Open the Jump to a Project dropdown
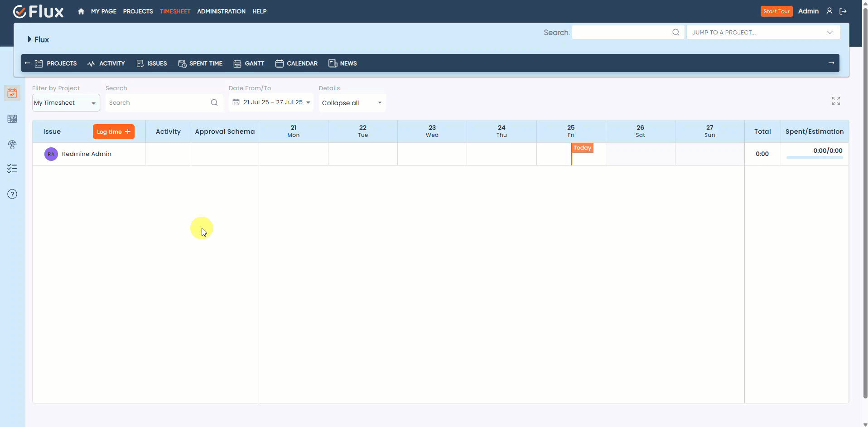This screenshot has height=427, width=868. 763,32
